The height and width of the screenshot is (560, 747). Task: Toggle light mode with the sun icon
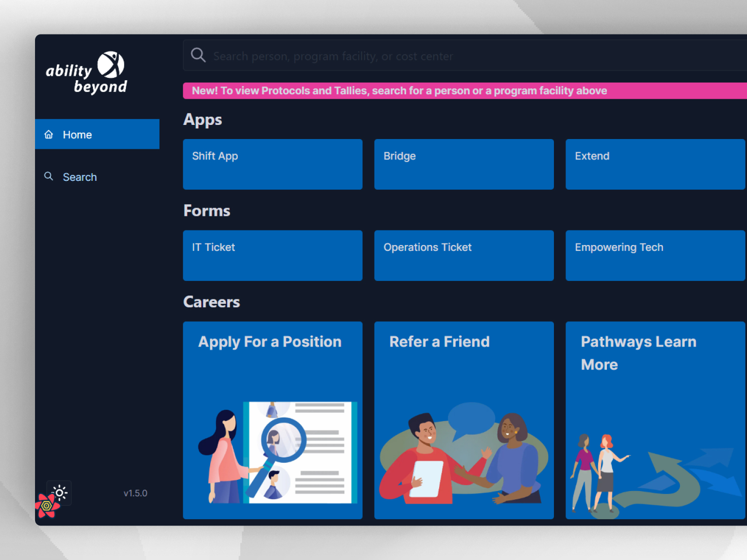coord(59,492)
